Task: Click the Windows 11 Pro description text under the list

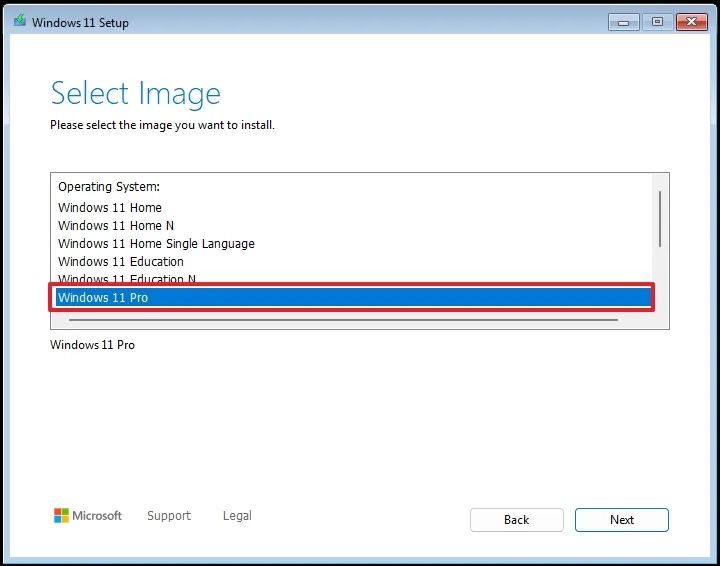Action: (92, 345)
